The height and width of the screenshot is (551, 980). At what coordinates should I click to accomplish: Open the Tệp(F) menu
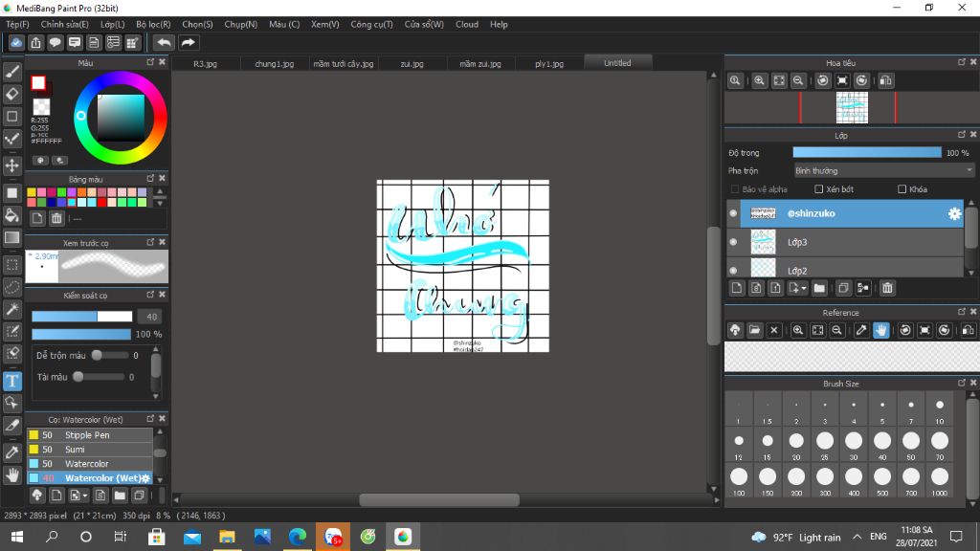(17, 24)
